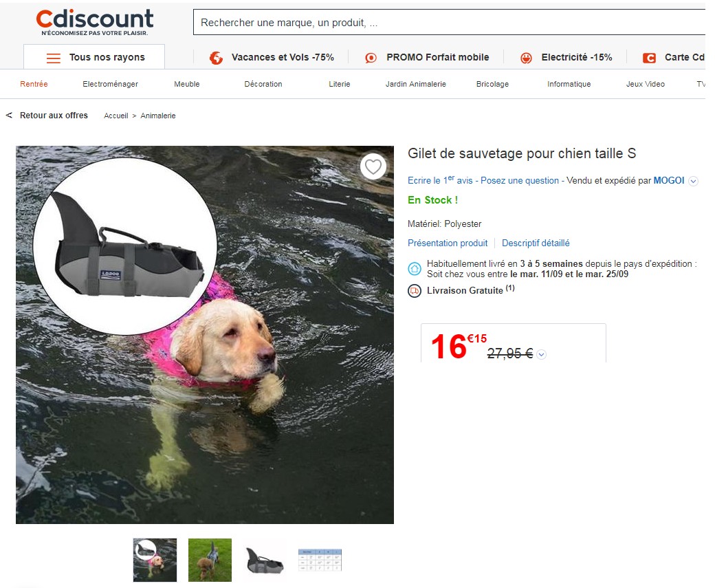
Task: Click the home delivery time icon
Action: 415,268
